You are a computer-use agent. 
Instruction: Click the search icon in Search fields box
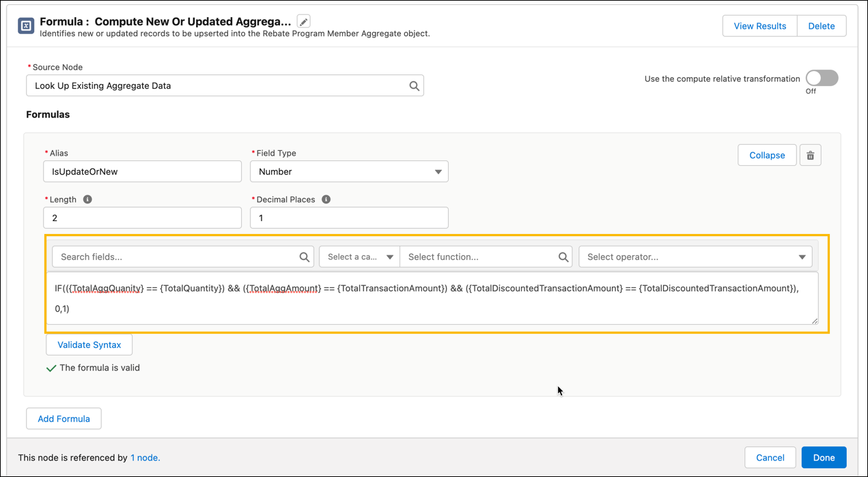[304, 257]
